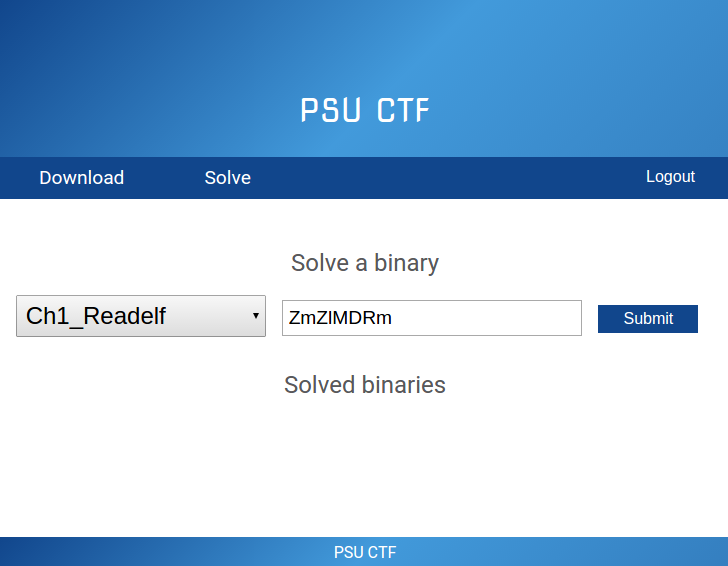Focus the flag input containing ZmZlMDRm

pos(431,318)
